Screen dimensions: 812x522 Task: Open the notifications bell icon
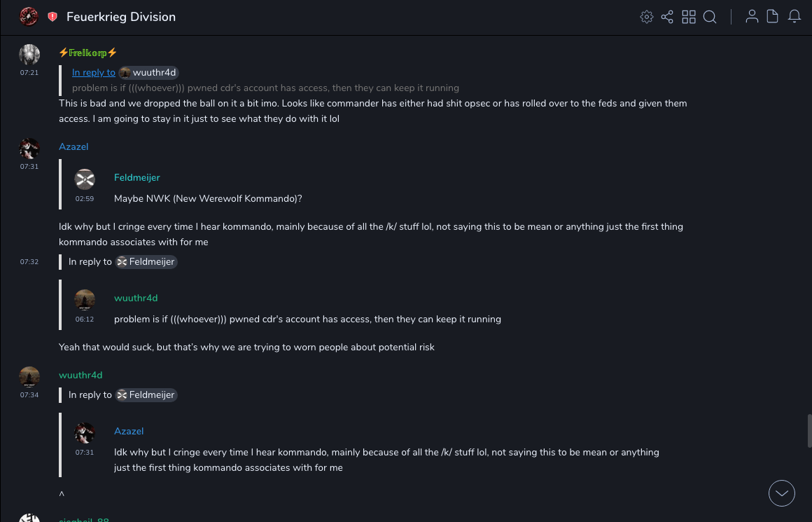pyautogui.click(x=794, y=17)
